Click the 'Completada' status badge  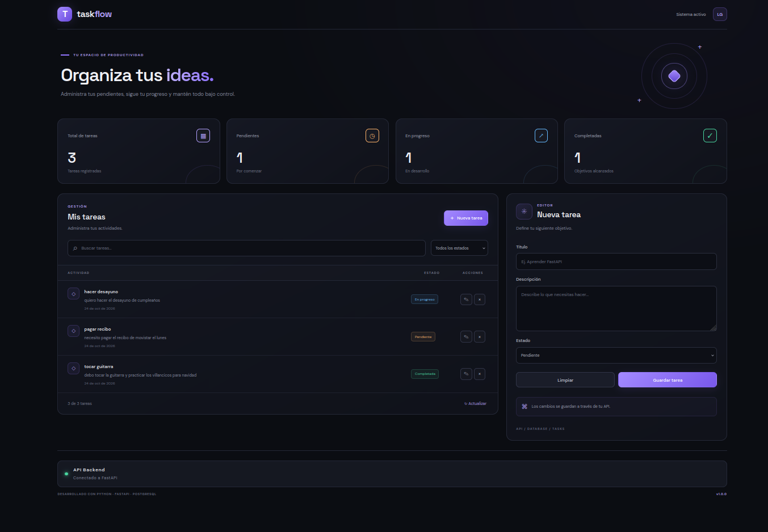pyautogui.click(x=425, y=374)
